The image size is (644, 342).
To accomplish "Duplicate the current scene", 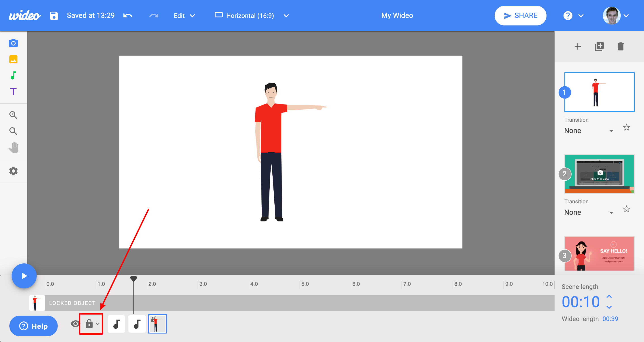I will [599, 46].
